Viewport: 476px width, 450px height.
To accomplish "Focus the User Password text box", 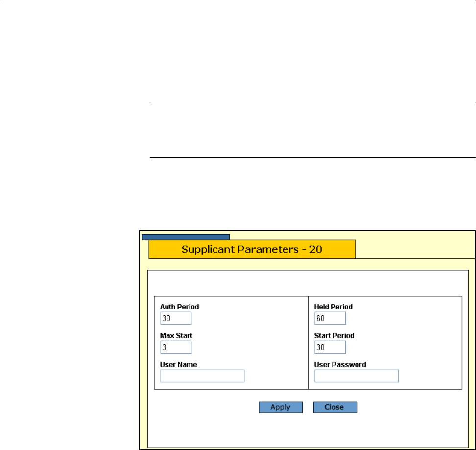I will pyautogui.click(x=357, y=376).
